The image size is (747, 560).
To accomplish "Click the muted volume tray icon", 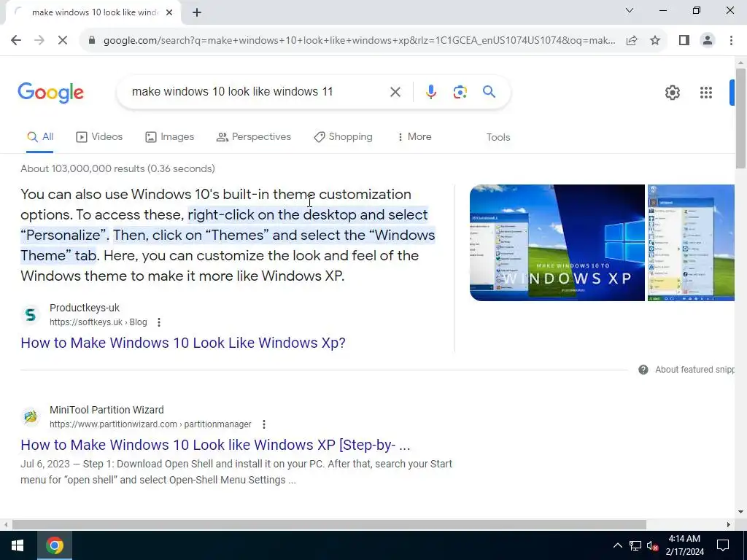I will click(x=653, y=545).
